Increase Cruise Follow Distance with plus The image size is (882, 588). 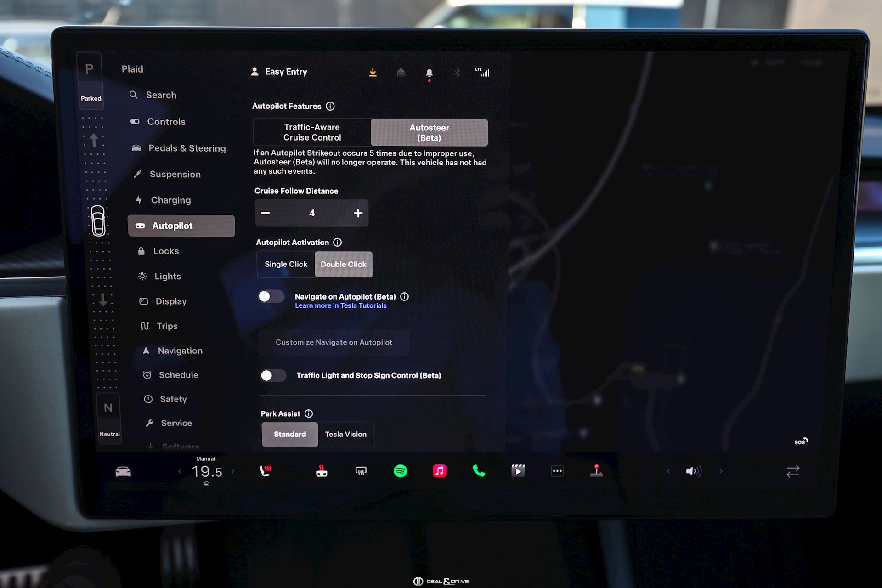[x=358, y=213]
